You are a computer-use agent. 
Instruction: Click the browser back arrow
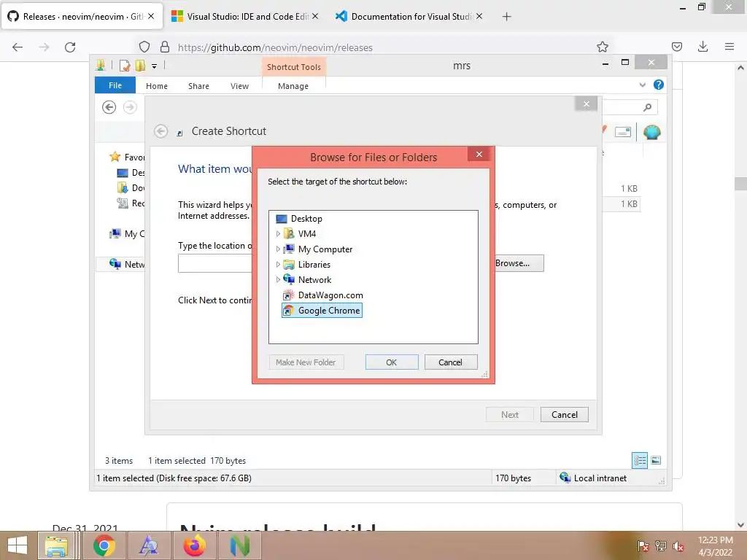pyautogui.click(x=18, y=47)
